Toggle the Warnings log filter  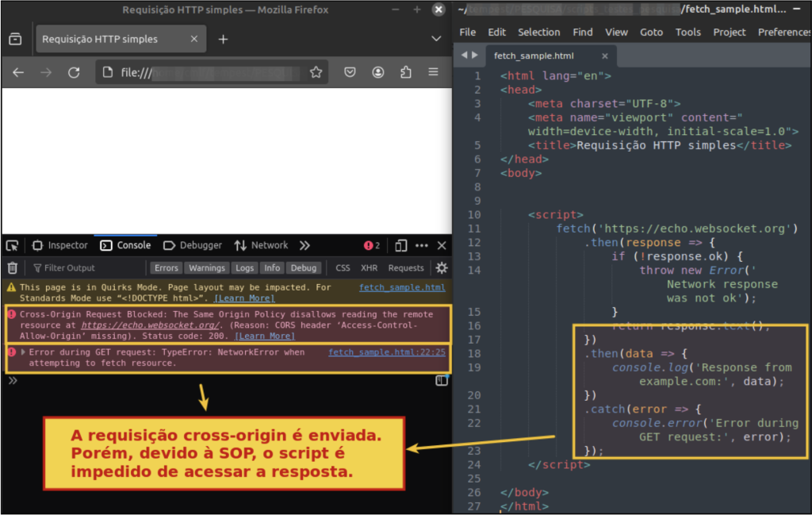click(x=207, y=268)
